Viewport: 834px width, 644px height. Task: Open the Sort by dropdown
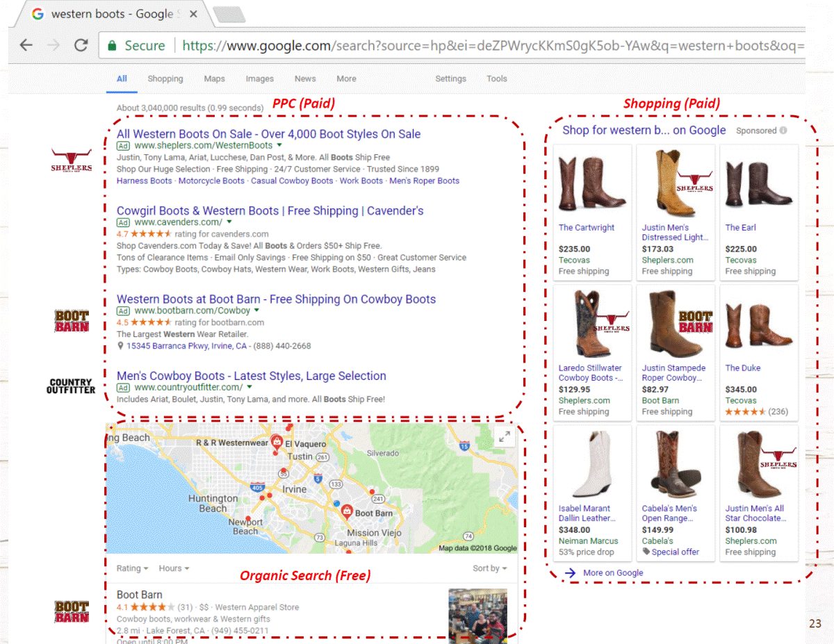(489, 568)
